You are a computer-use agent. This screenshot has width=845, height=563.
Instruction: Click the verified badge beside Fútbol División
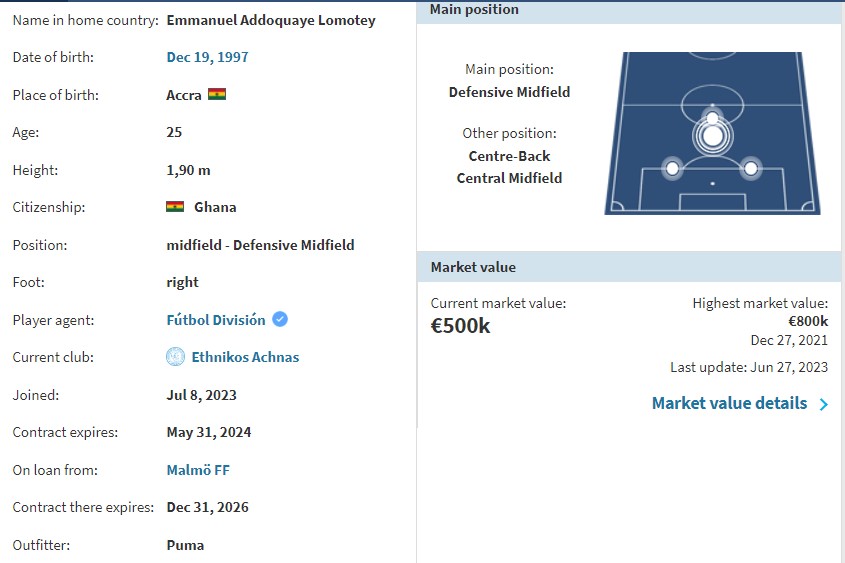(x=280, y=319)
